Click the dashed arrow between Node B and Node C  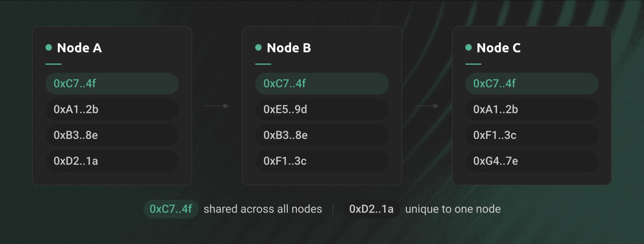pos(427,106)
